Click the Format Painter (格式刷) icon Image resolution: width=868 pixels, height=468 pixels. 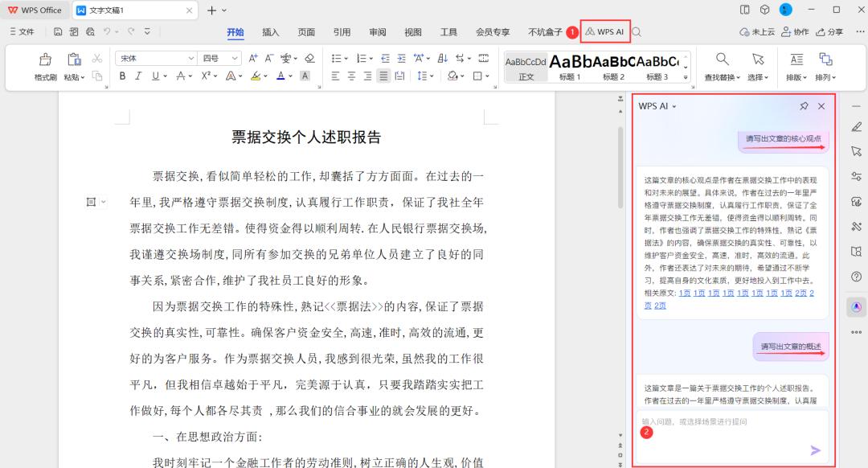click(x=45, y=60)
